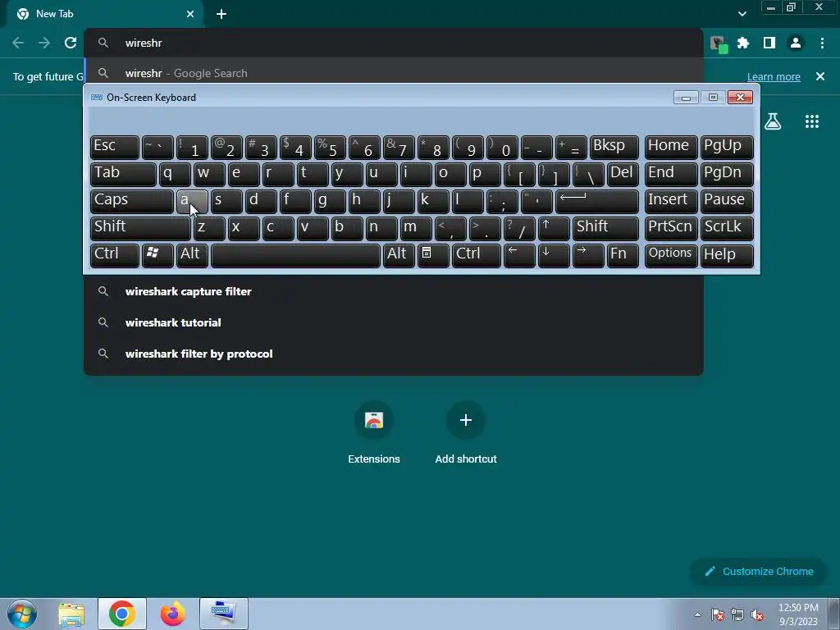Click the address bar containing wireshr

coord(393,43)
